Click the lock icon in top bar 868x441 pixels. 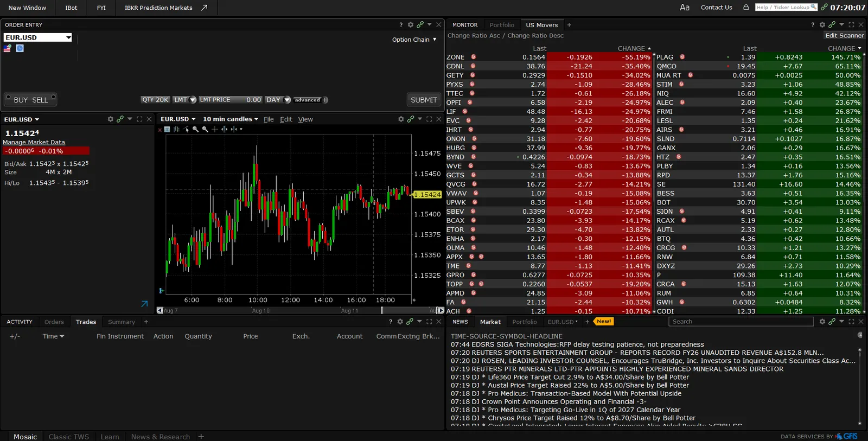click(746, 7)
